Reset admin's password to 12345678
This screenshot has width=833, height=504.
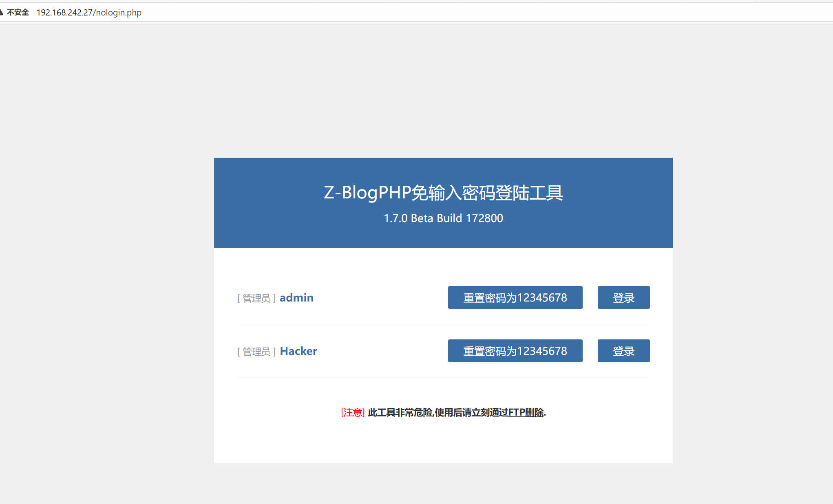tap(515, 297)
